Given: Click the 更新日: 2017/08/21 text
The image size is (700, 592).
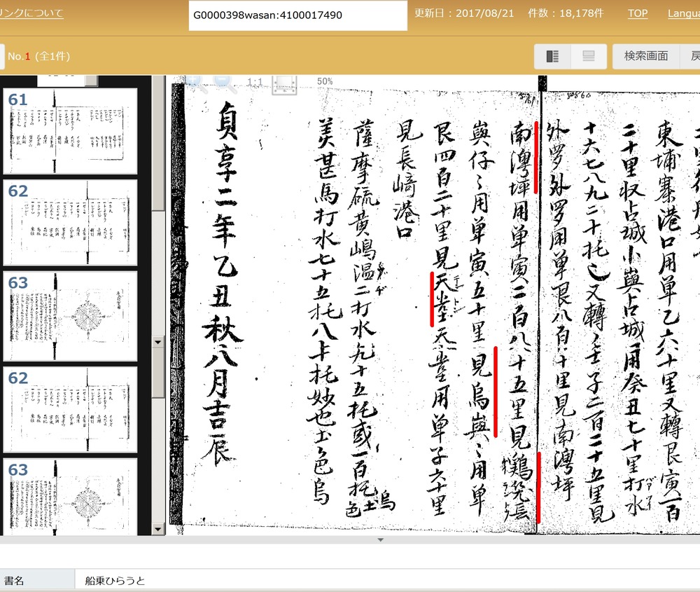Looking at the screenshot, I should click(464, 13).
